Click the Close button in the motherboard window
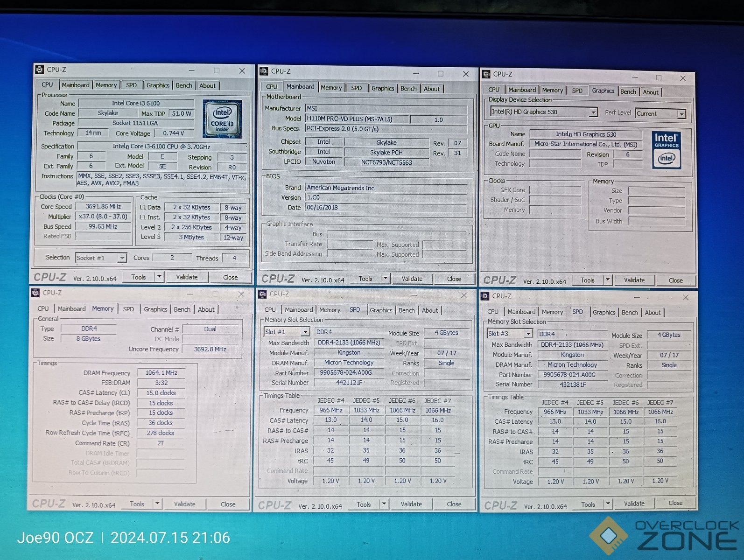The image size is (744, 560). click(x=454, y=279)
